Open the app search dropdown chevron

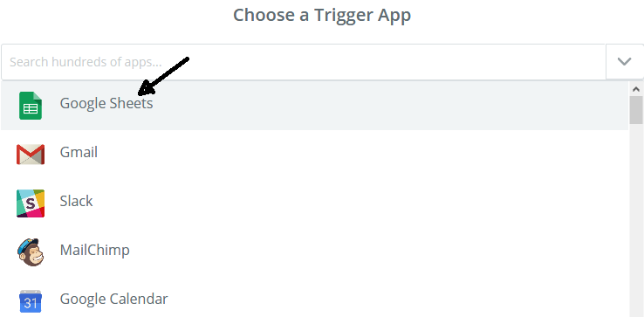[624, 62]
